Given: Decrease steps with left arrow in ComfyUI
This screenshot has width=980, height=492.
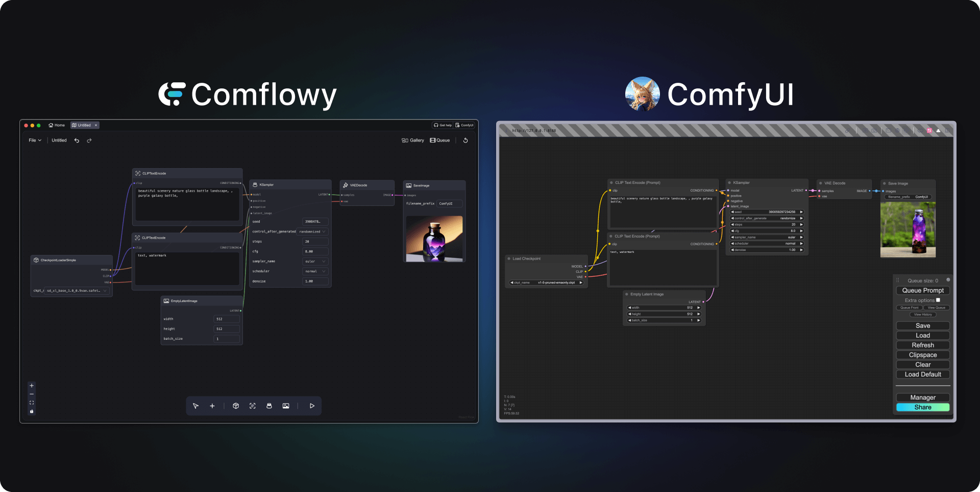Looking at the screenshot, I should 732,225.
